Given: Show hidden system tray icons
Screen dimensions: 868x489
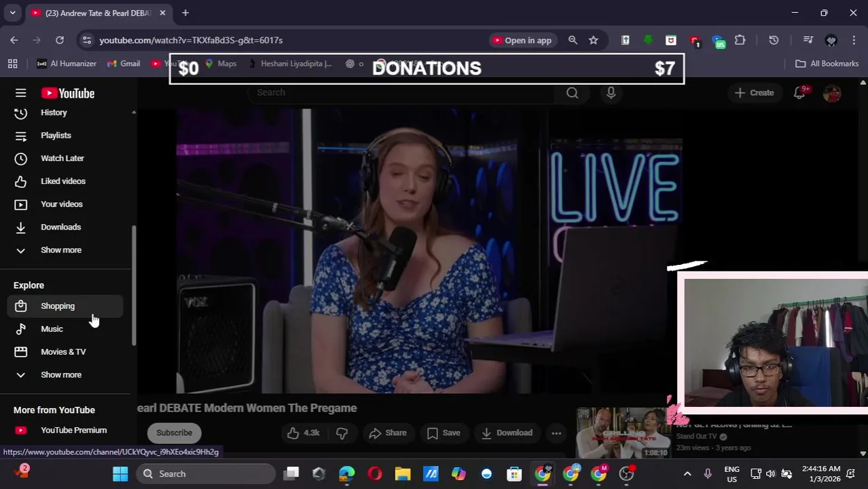Looking at the screenshot, I should tap(687, 474).
